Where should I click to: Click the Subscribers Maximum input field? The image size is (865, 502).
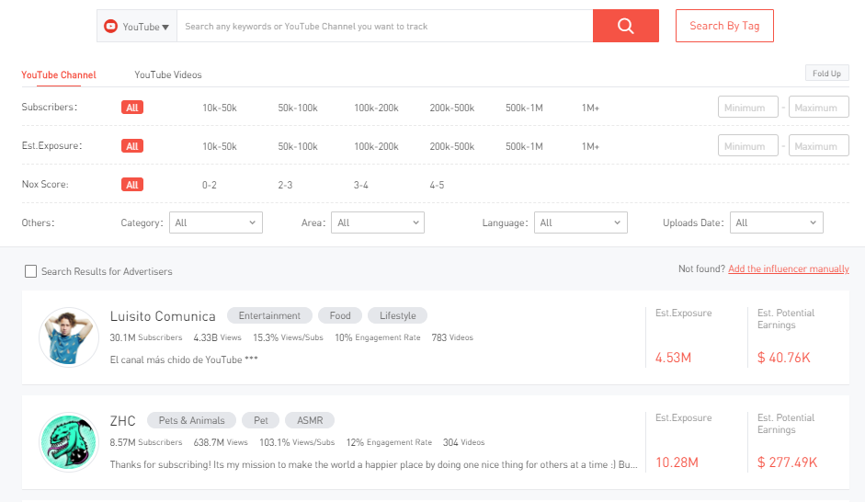coord(819,107)
